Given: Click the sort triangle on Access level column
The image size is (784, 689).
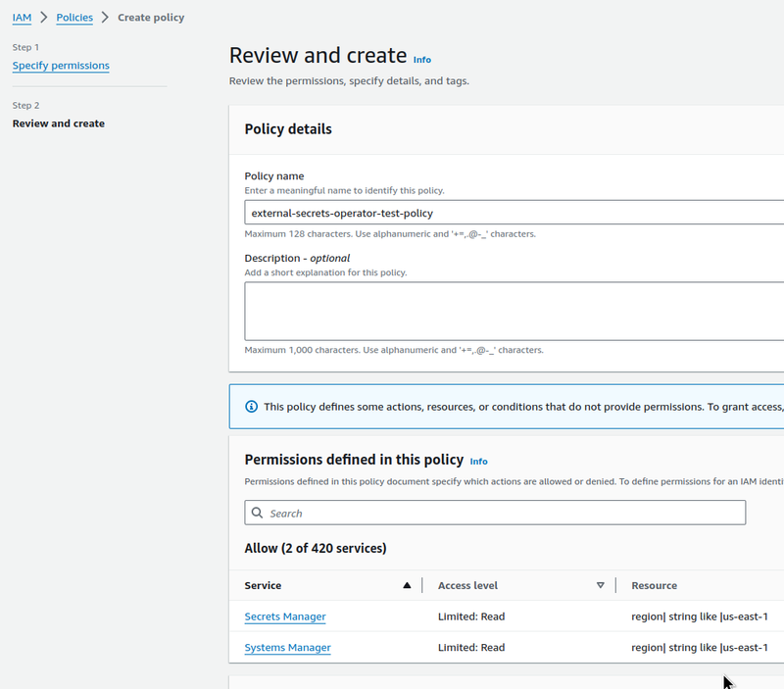Looking at the screenshot, I should coord(601,585).
